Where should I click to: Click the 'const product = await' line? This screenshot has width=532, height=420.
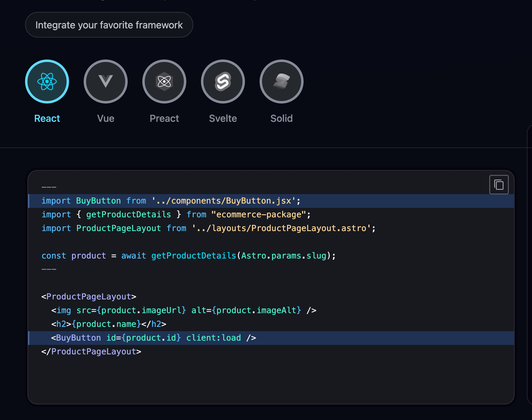click(189, 256)
